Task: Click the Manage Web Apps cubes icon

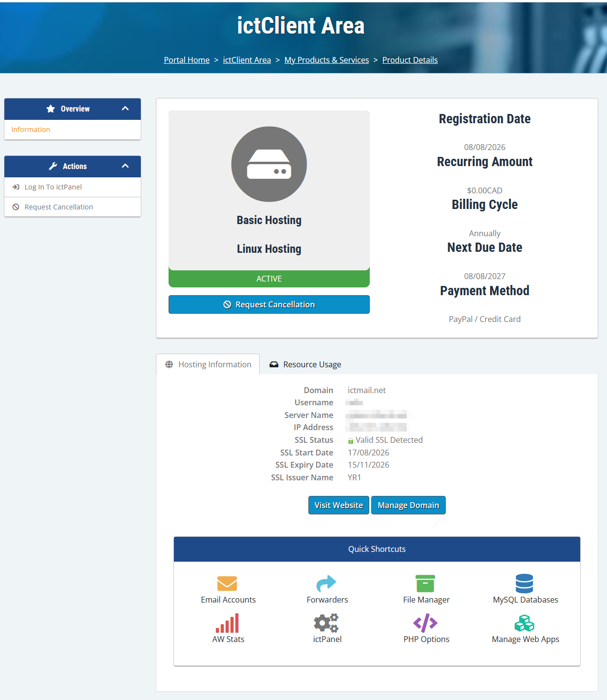Action: 525,623
